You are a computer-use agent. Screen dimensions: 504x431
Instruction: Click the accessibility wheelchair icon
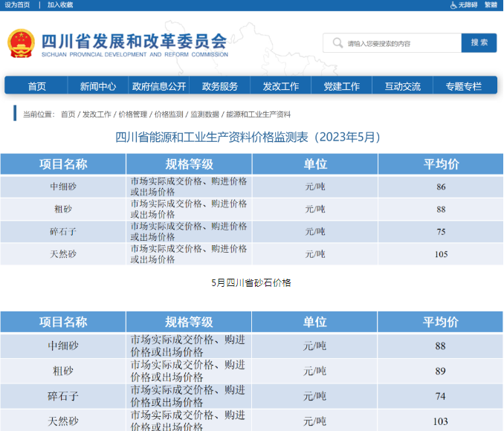tap(453, 5)
